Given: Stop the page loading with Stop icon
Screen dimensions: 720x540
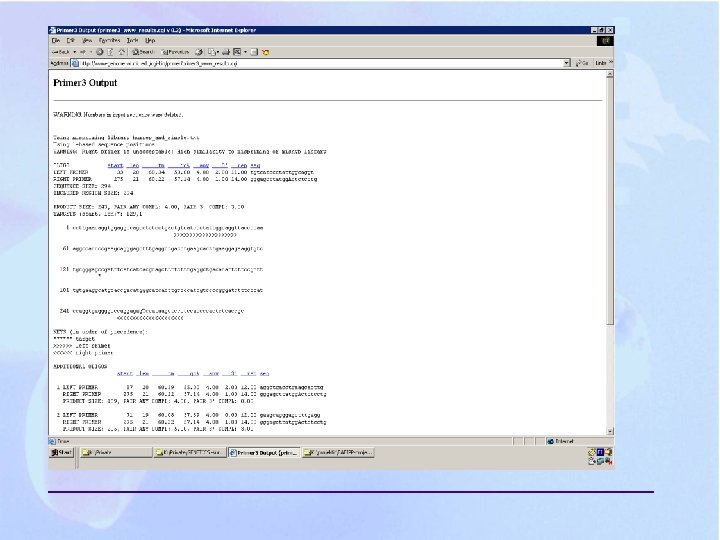Looking at the screenshot, I should [x=99, y=52].
